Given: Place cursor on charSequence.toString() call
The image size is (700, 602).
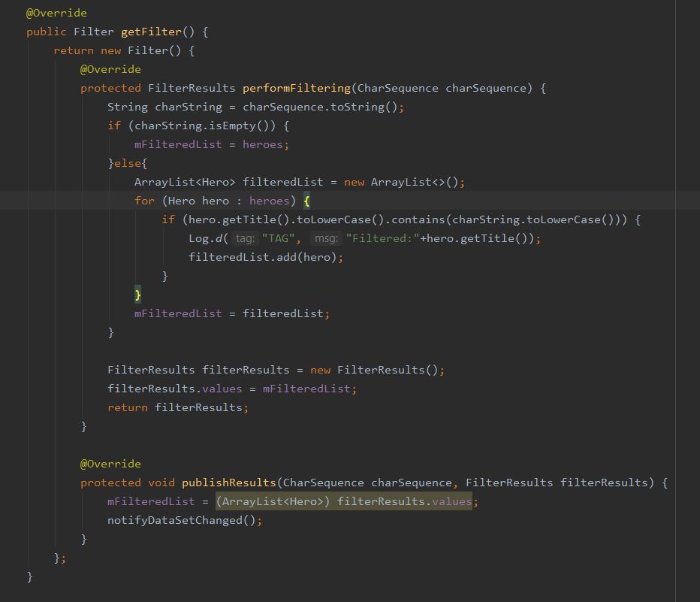Looking at the screenshot, I should tap(320, 107).
